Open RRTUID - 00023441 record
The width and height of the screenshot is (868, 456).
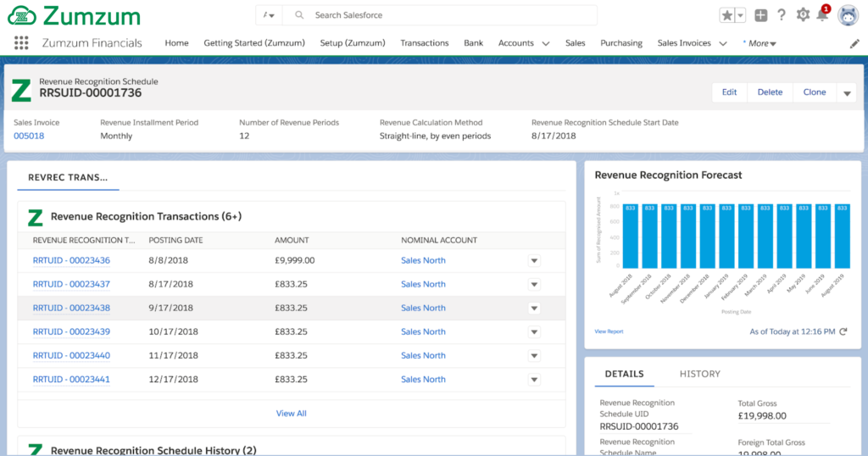pos(71,380)
